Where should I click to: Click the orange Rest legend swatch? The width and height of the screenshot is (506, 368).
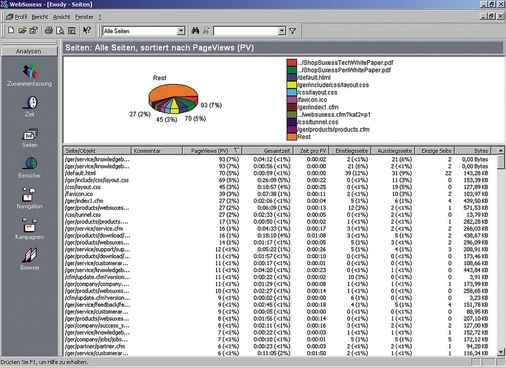292,137
